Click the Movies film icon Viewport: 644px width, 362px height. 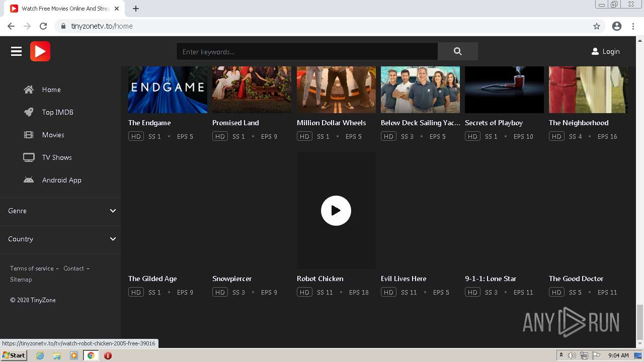(29, 135)
